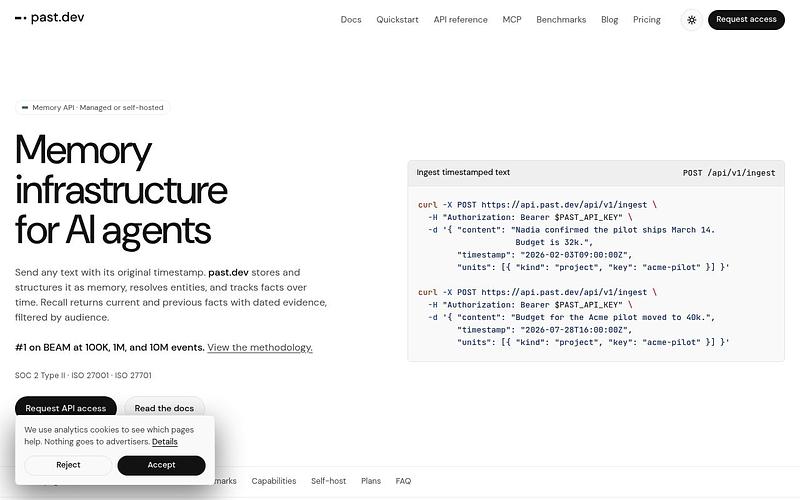Click the 'POST /api/v1/ingest' label in the code header
This screenshot has height=500, width=800.
click(729, 173)
